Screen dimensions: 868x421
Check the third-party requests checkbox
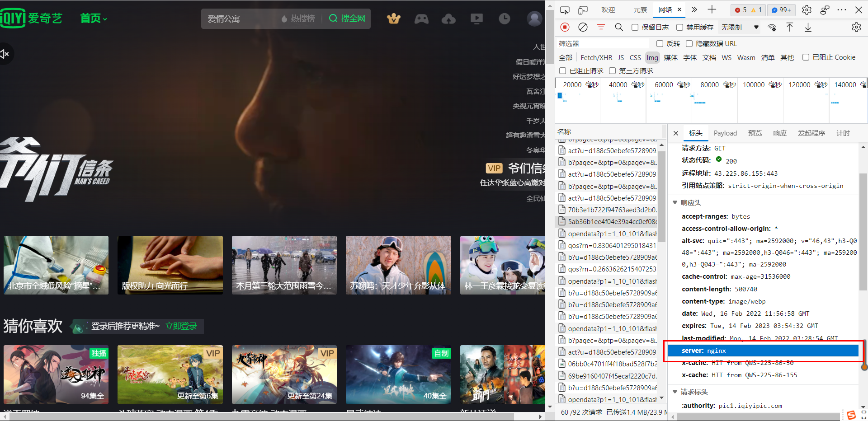(x=612, y=71)
